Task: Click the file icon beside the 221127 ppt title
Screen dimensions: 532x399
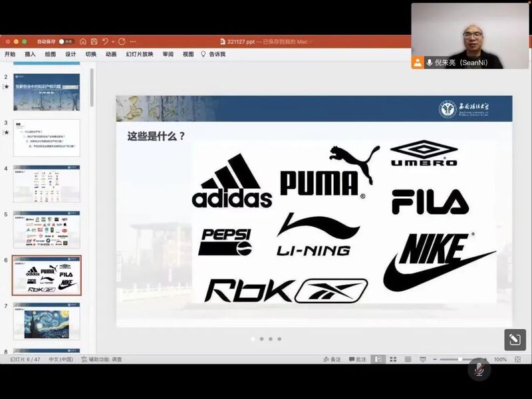Action: pyautogui.click(x=223, y=41)
